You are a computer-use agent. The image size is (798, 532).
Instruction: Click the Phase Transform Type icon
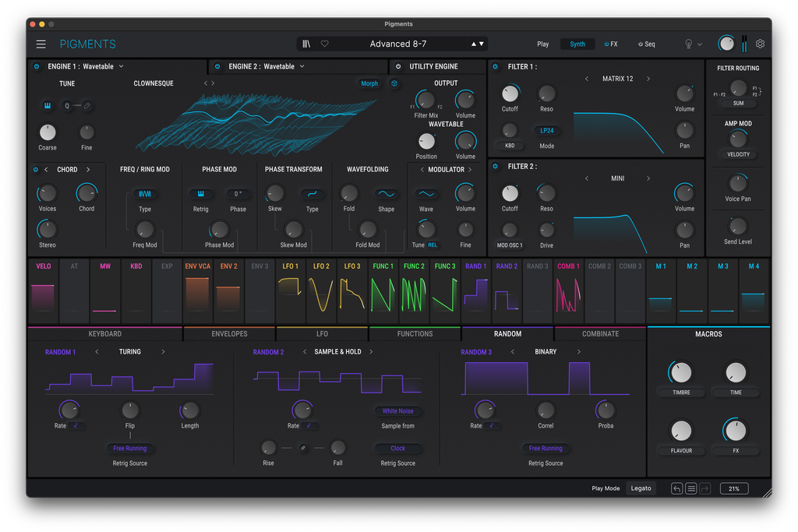(x=312, y=194)
